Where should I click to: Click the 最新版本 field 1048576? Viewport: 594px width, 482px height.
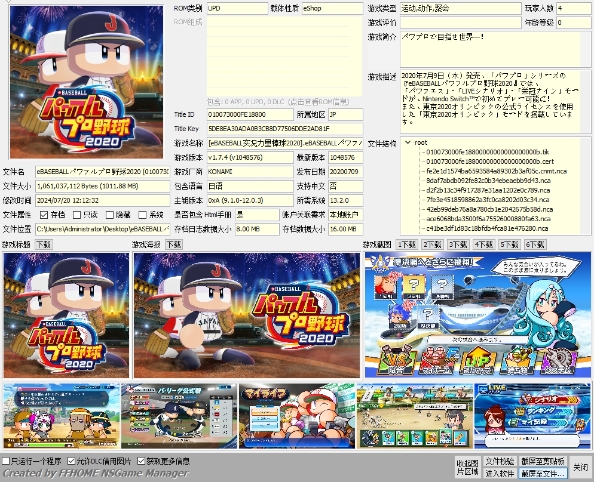345,157
